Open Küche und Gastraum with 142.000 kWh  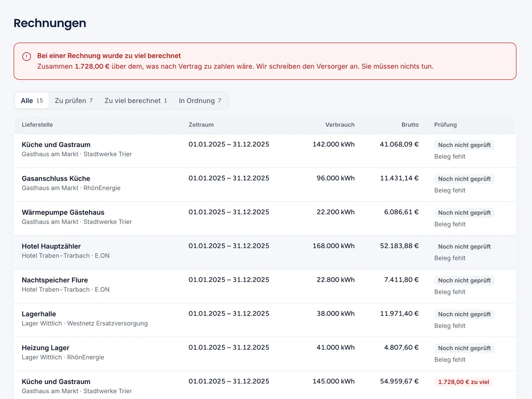pos(265,150)
